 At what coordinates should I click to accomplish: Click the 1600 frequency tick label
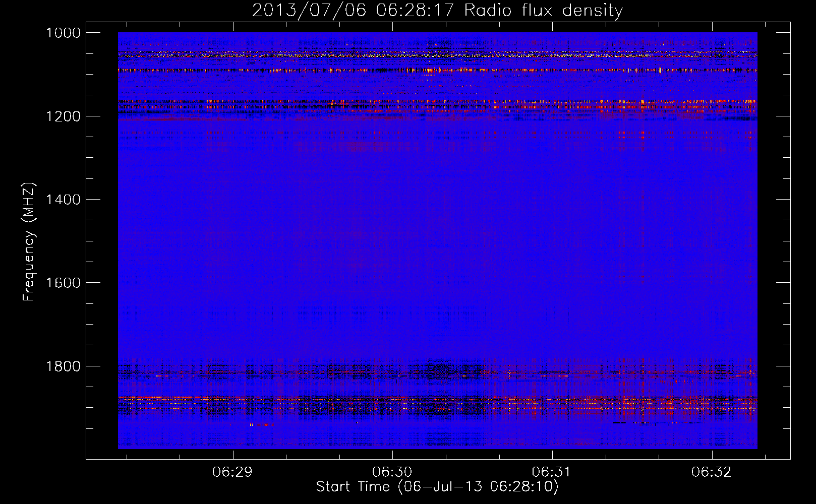click(63, 283)
